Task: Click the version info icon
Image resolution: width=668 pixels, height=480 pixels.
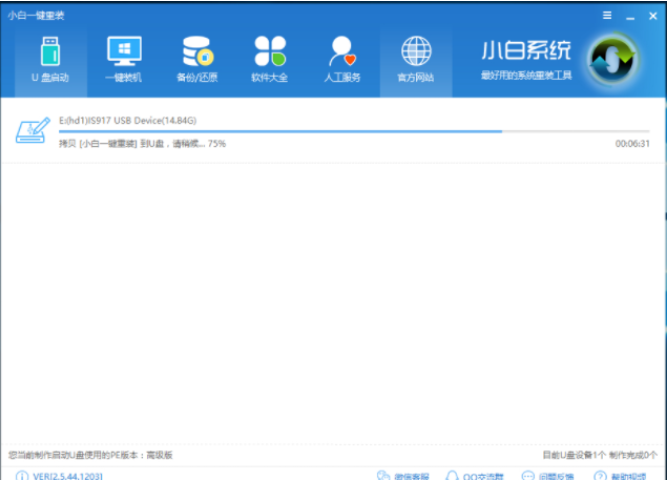Action: [22, 475]
